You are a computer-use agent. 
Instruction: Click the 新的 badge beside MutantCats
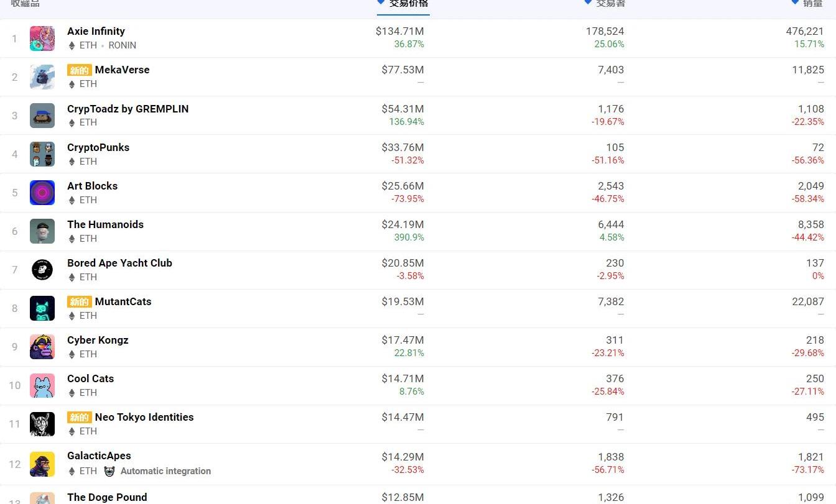click(80, 302)
